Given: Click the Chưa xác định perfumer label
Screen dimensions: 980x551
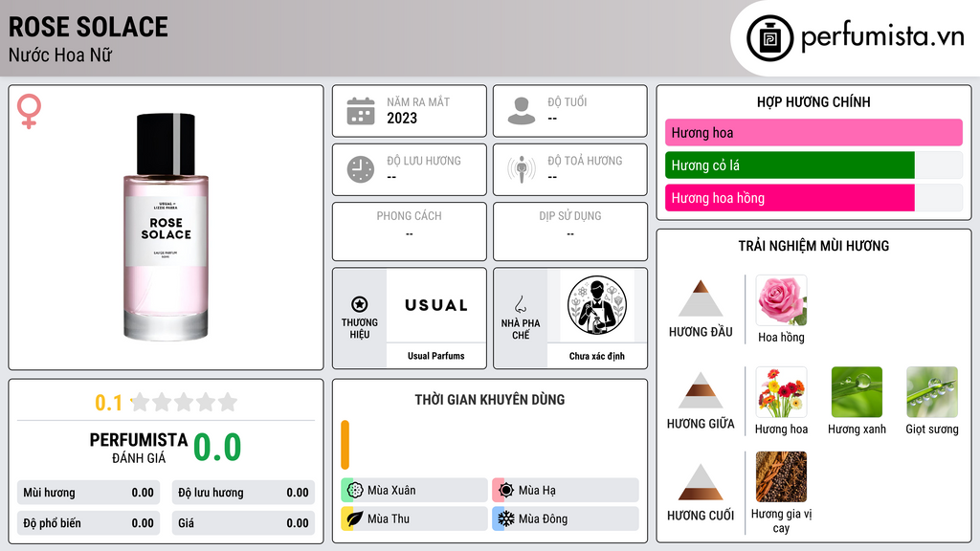Looking at the screenshot, I should tap(597, 356).
